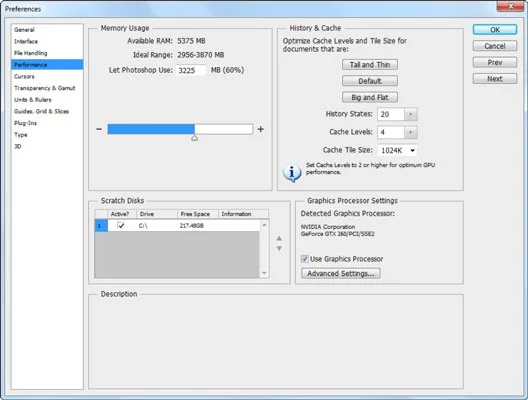Open the Cache Levels arrow popup
This screenshot has width=528, height=400.
[x=411, y=132]
